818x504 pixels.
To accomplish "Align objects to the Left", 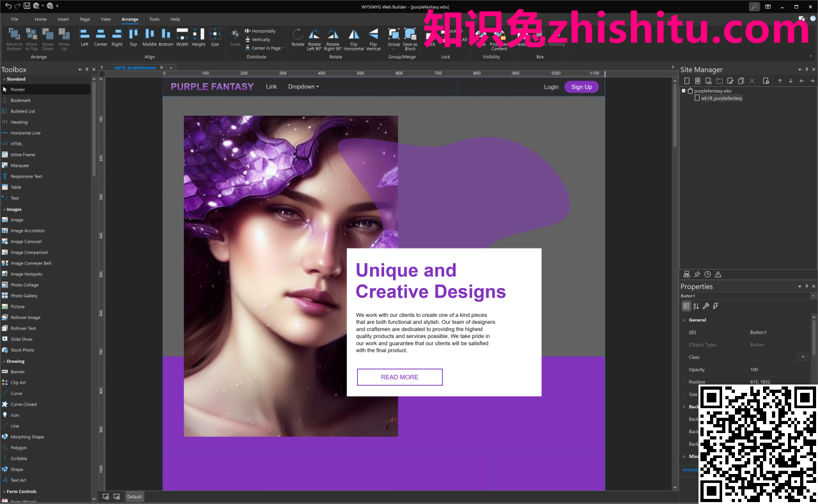I will pos(84,36).
